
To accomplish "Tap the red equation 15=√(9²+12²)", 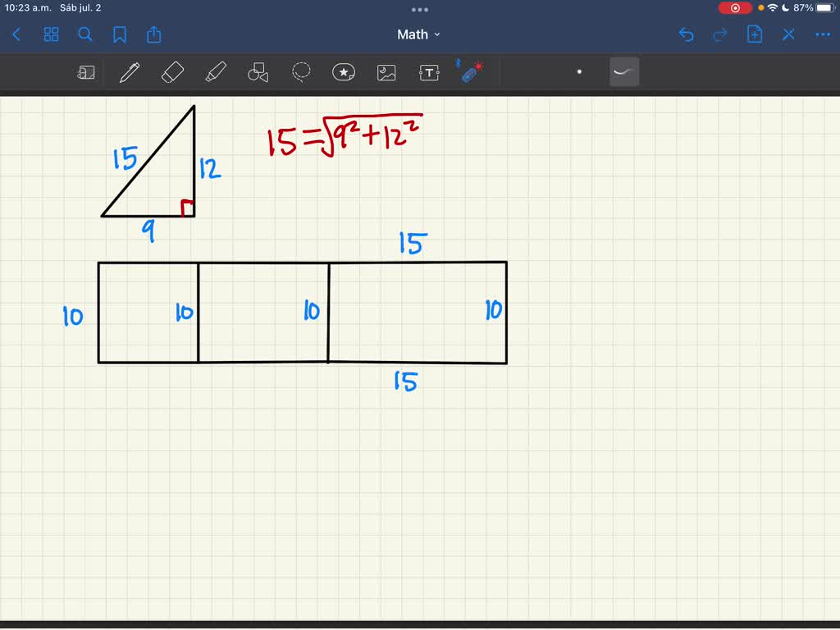I will click(x=345, y=135).
